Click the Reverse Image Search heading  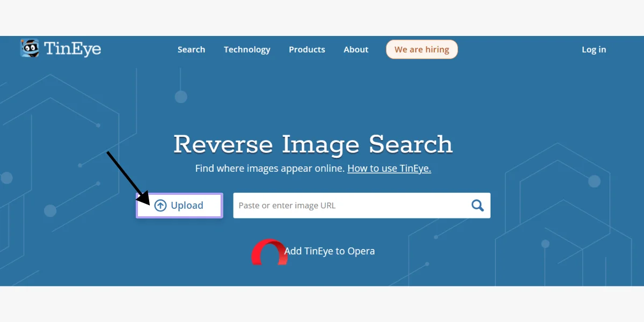[x=313, y=144]
